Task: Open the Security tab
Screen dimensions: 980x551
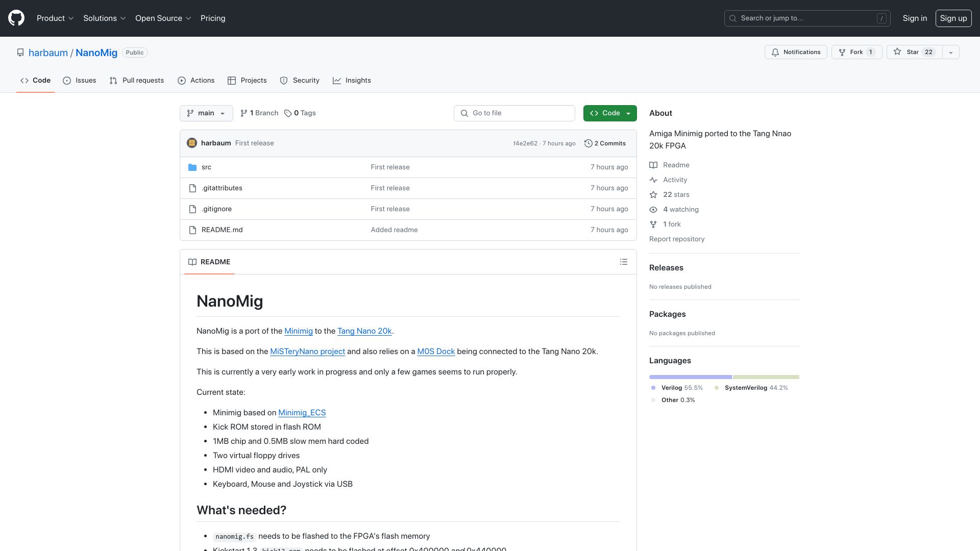Action: tap(300, 81)
